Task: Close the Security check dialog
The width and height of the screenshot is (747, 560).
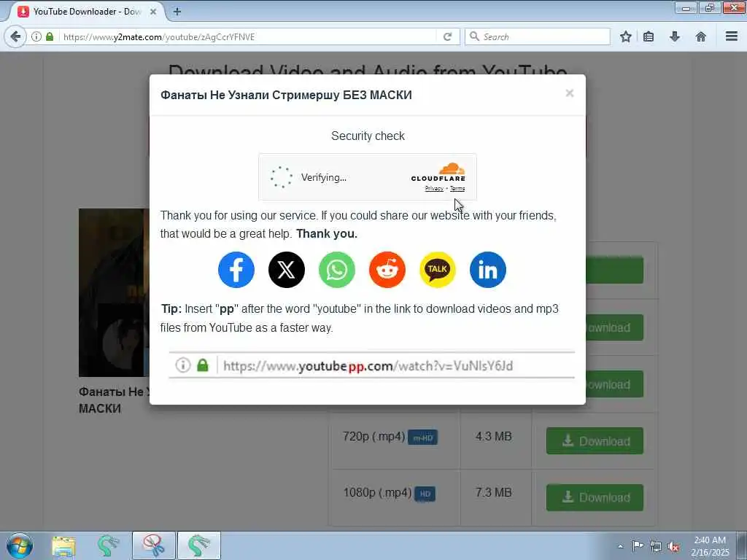Action: pyautogui.click(x=569, y=93)
